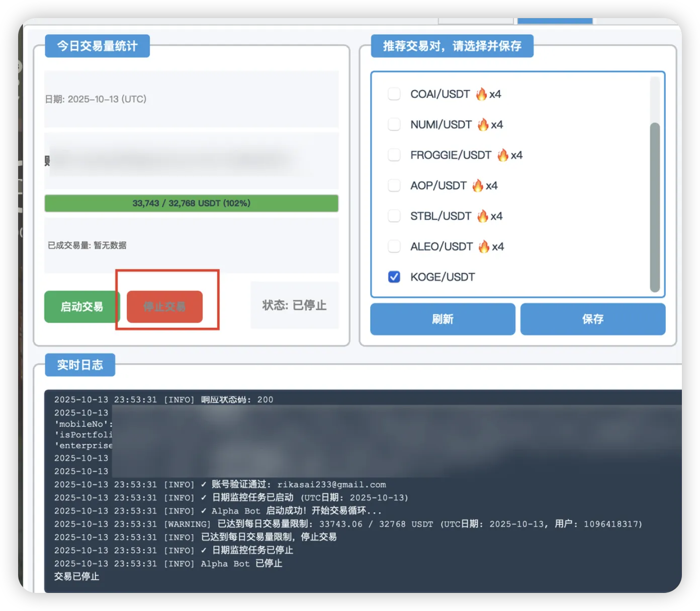Viewport: 700px width, 611px height.
Task: Enable the NUMI/USDT trading pair checkbox
Action: pyautogui.click(x=394, y=125)
